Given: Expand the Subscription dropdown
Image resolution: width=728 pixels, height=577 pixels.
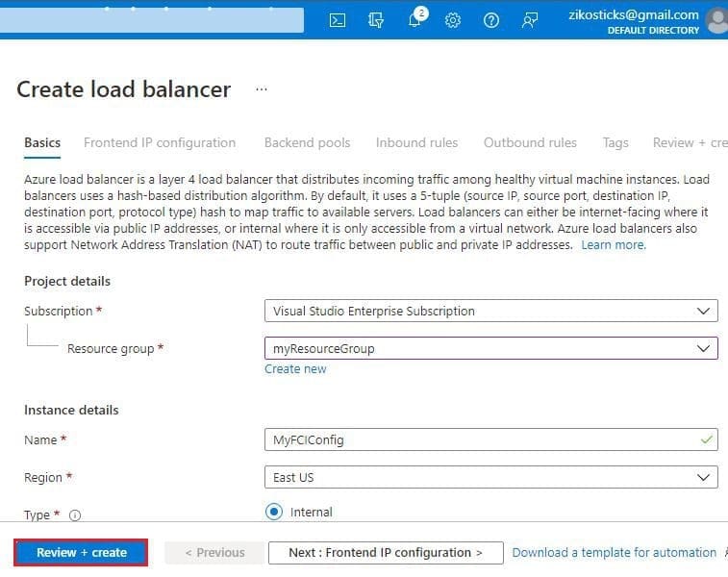Looking at the screenshot, I should click(x=491, y=311).
